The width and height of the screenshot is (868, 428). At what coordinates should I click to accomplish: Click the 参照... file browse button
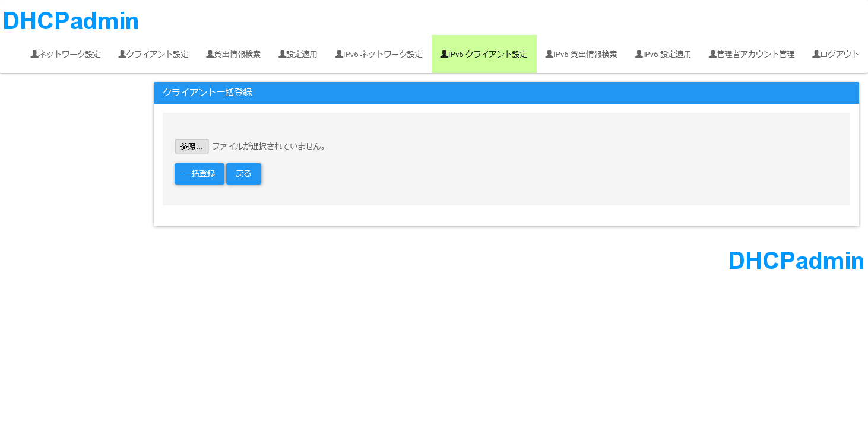[x=192, y=146]
